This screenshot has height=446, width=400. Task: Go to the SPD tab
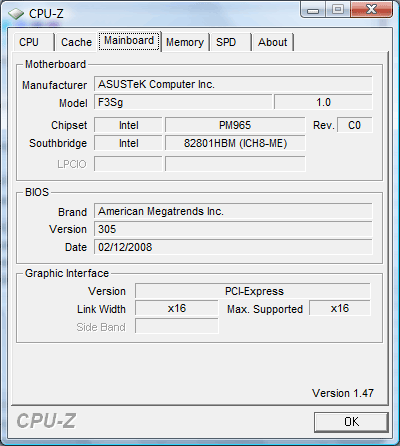(x=230, y=42)
